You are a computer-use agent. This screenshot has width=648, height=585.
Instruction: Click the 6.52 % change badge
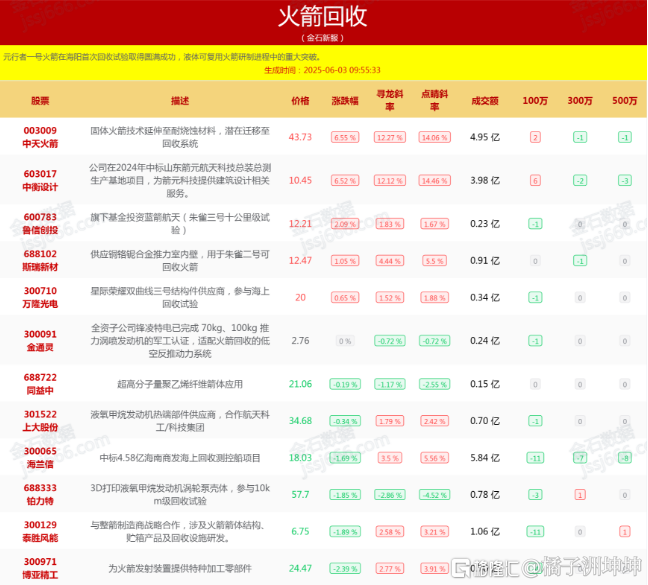tap(345, 181)
